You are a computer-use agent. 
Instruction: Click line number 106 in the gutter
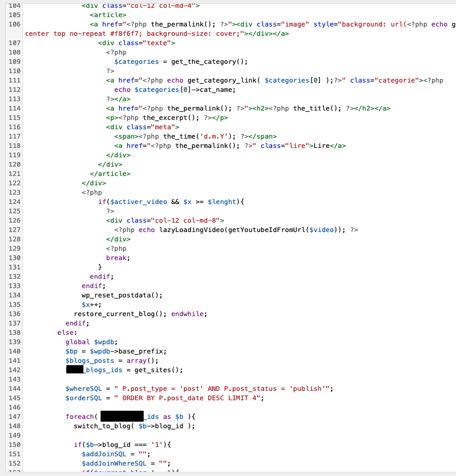tap(15, 24)
